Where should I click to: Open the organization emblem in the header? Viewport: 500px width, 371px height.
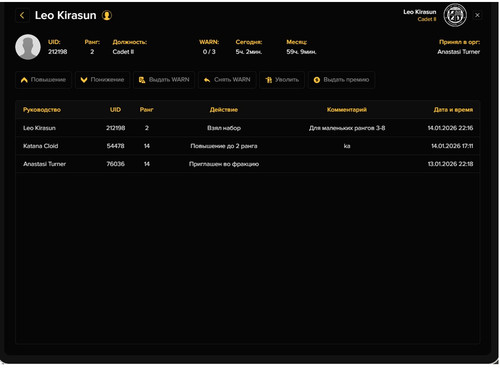pyautogui.click(x=455, y=15)
